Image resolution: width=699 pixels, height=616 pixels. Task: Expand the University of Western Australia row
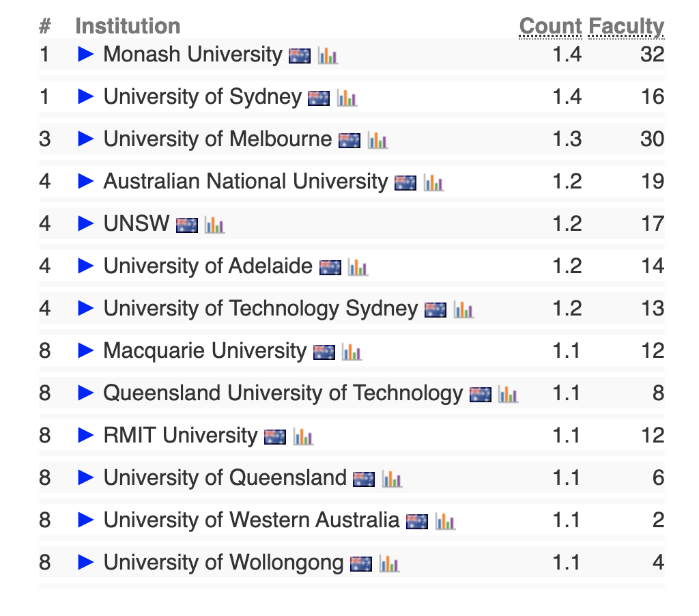85,520
